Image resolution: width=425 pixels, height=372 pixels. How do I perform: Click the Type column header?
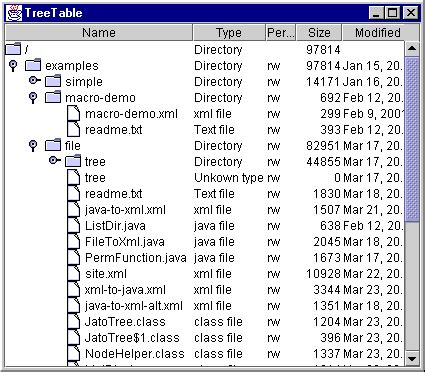[229, 33]
